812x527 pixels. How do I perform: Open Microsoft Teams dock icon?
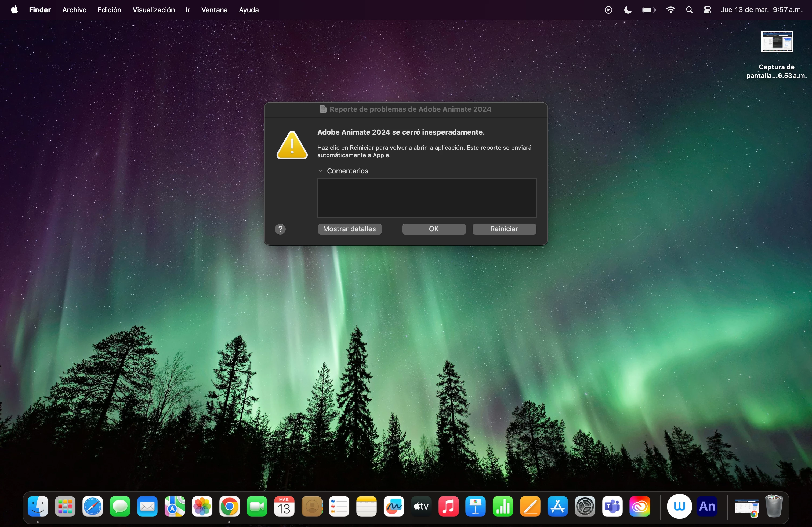click(x=612, y=506)
